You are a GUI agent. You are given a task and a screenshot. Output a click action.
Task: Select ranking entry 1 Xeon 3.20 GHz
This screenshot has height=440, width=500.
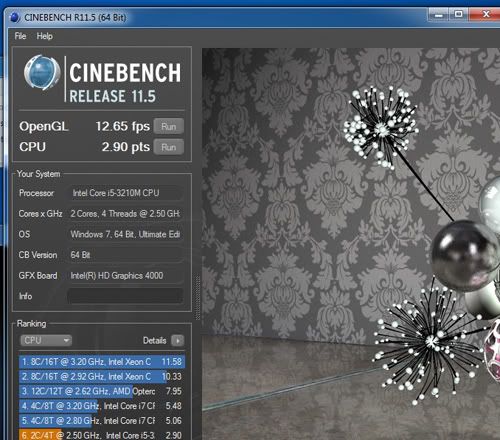click(102, 362)
